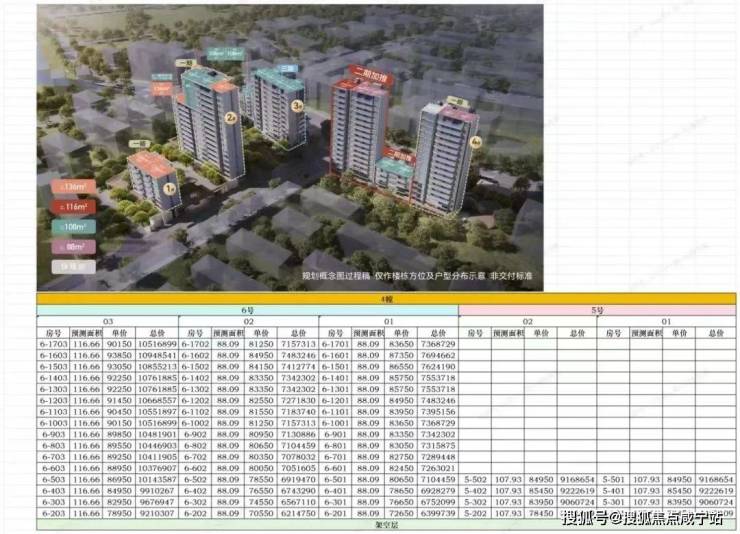The image size is (740, 534).
Task: Click the 6号 section header
Action: point(247,310)
